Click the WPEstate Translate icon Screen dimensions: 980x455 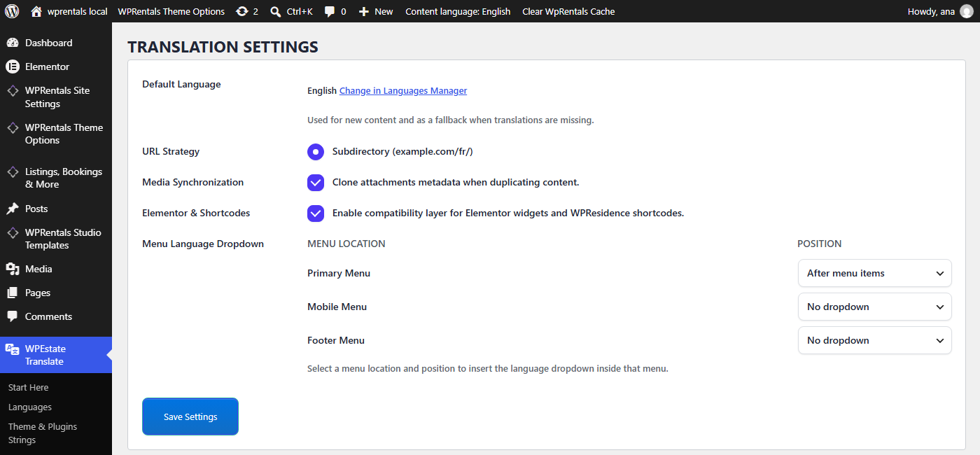pyautogui.click(x=12, y=349)
